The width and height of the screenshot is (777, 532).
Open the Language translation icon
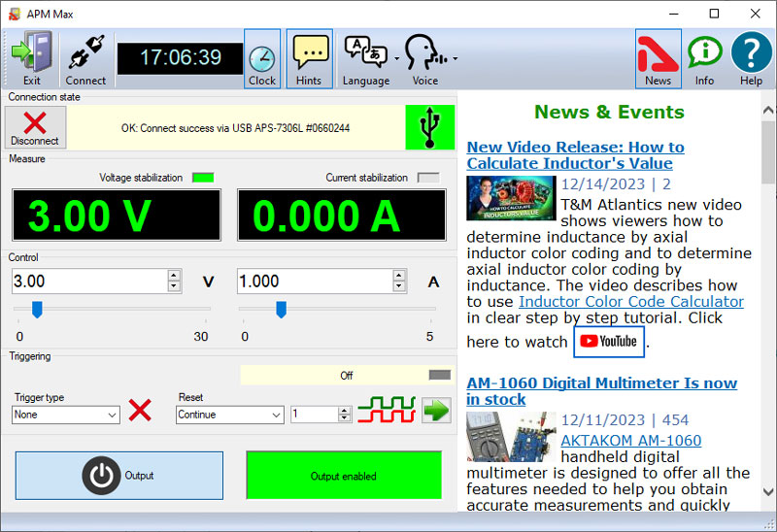(x=366, y=53)
